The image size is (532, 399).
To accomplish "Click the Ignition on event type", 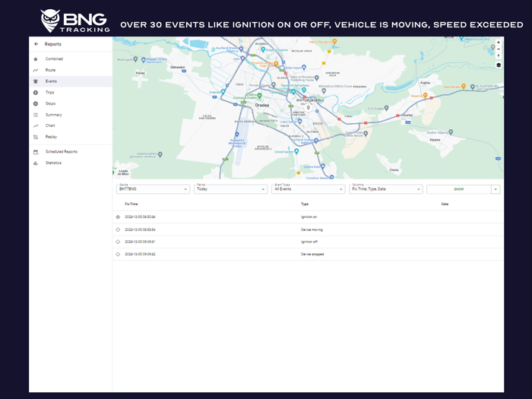I will click(309, 217).
